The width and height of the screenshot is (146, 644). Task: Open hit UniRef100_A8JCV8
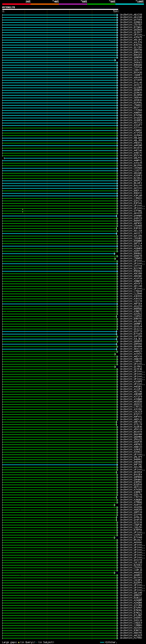click(131, 15)
